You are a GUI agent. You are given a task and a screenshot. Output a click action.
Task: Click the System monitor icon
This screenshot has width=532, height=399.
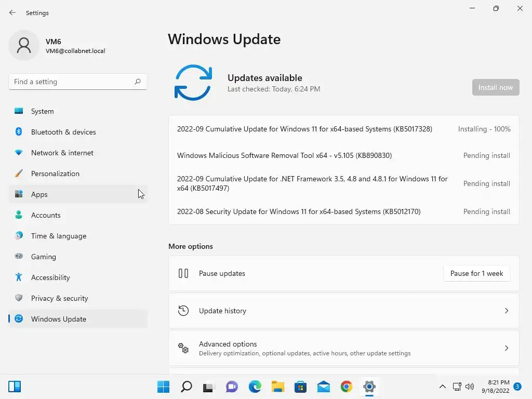click(x=19, y=111)
